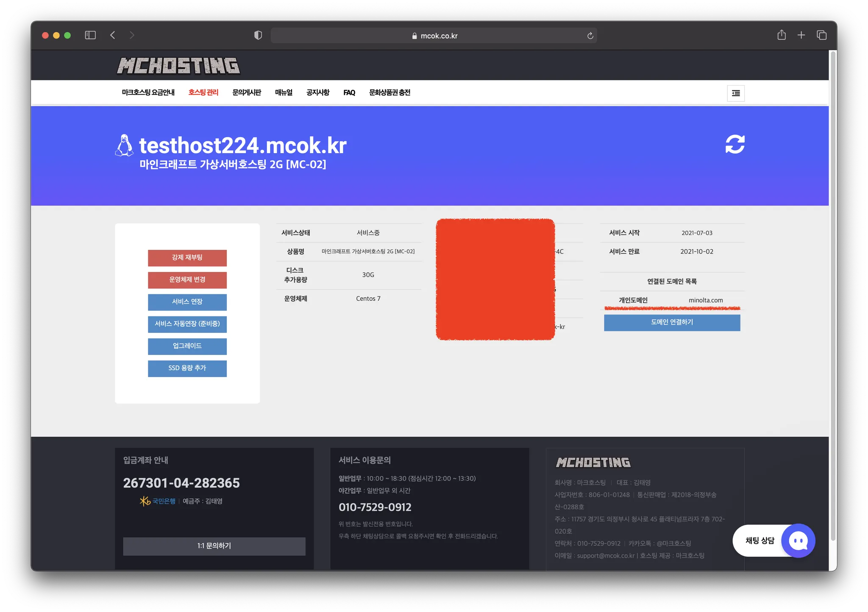Open the hamburger menu icon in navbar
Image resolution: width=868 pixels, height=612 pixels.
click(x=735, y=93)
